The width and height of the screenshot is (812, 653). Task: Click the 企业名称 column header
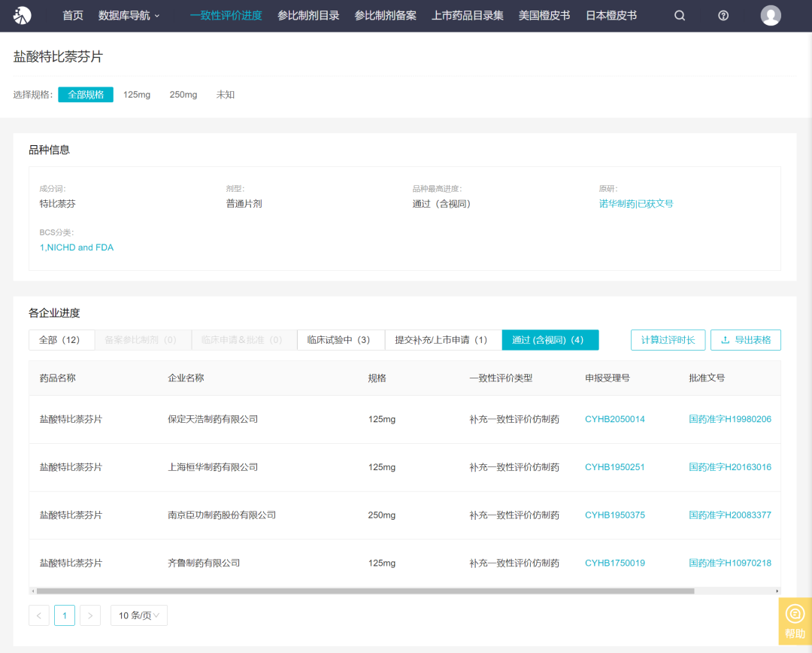[186, 378]
